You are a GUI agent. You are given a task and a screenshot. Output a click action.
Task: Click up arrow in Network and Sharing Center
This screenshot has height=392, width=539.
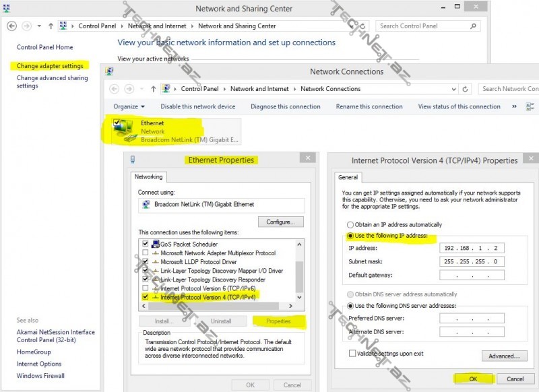[51, 26]
